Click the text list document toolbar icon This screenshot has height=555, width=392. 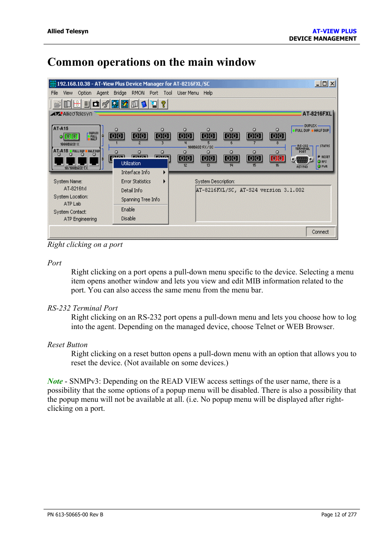pyautogui.click(x=86, y=104)
